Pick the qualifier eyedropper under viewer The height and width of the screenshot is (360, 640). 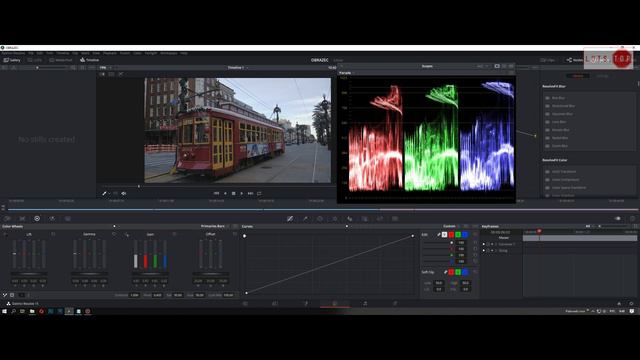(x=104, y=193)
